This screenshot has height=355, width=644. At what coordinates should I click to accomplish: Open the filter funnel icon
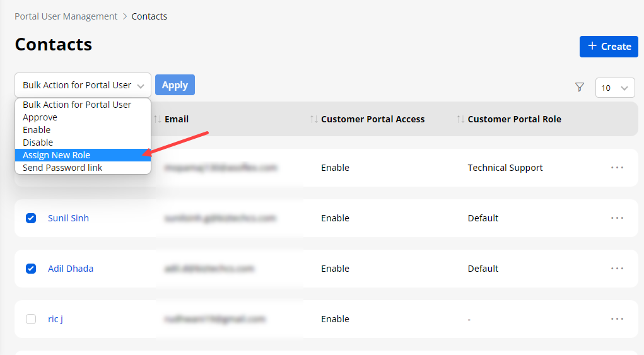[580, 87]
